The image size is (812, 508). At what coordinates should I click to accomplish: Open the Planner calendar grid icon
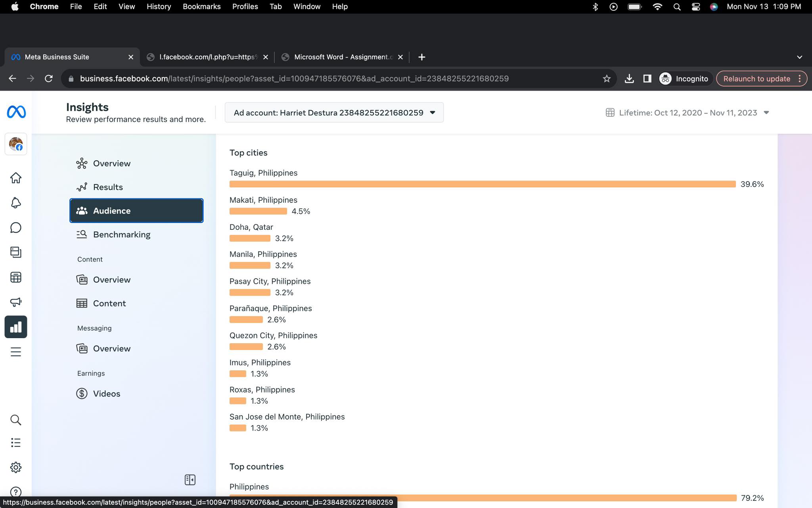[x=15, y=277]
